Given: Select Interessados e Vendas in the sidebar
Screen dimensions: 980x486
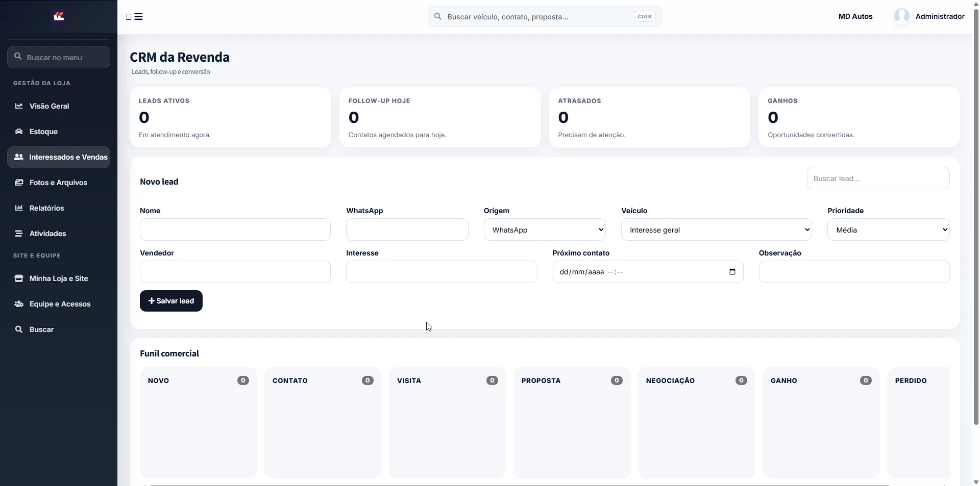Looking at the screenshot, I should tap(59, 157).
